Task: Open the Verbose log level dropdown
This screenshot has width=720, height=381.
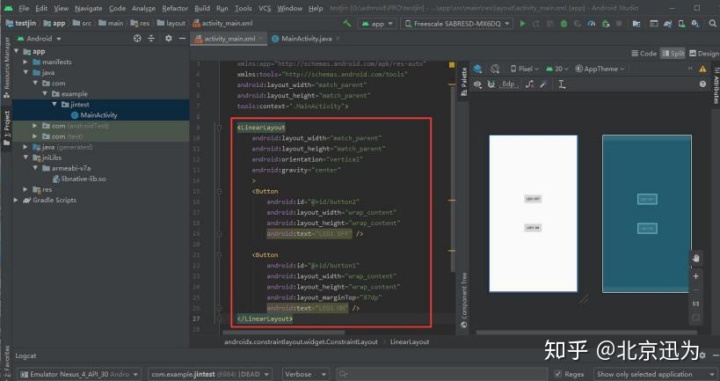Action: (305, 374)
